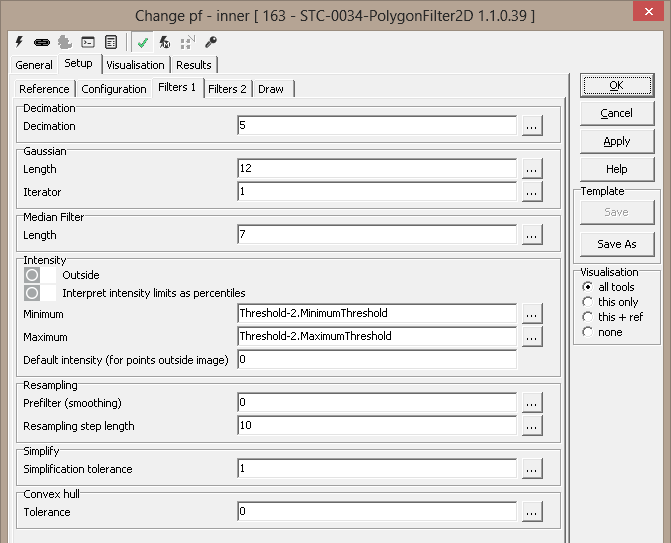Click the chain link toolbar icon
Screen dimensions: 671x543
coord(43,42)
